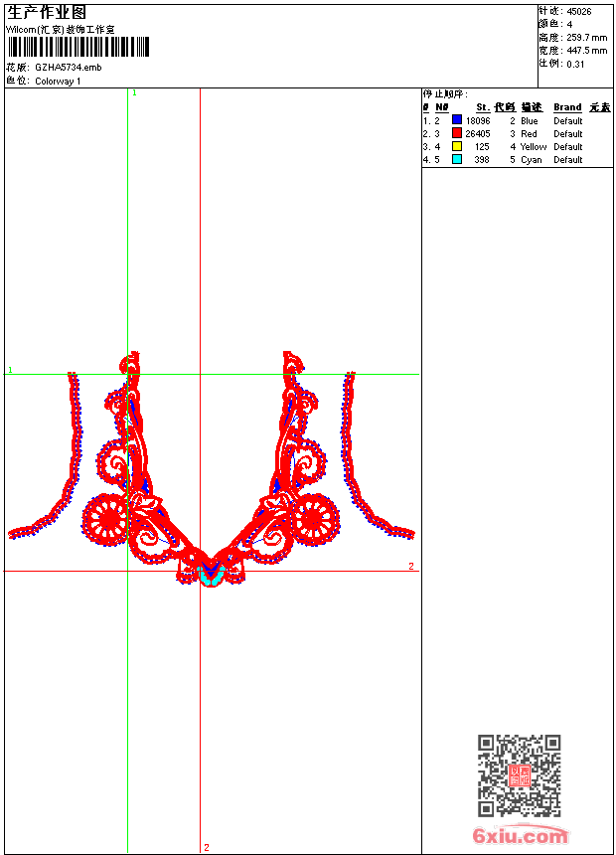Viewport: 616px width, 855px height.
Task: Click Default brand in the Yellow row
Action: point(568,147)
